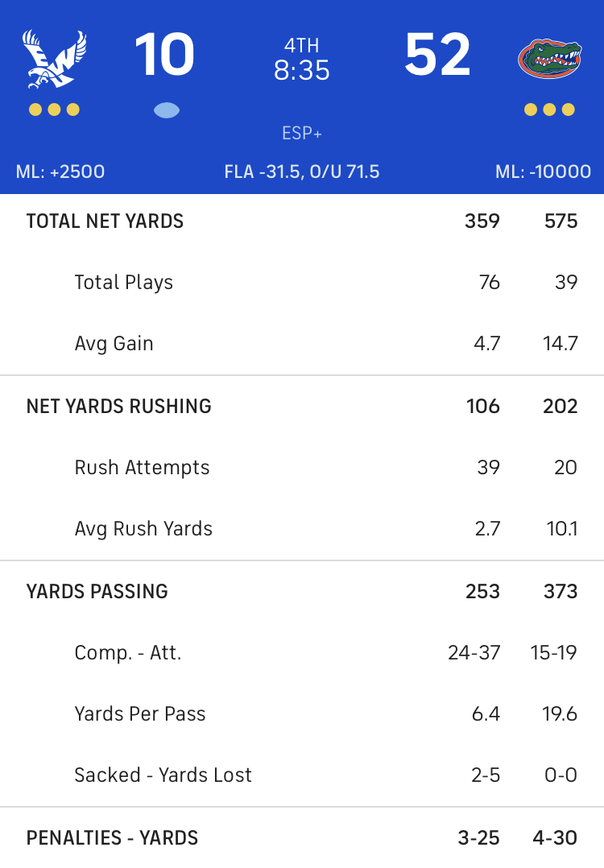604x868 pixels.
Task: Tap the ESP+ broadcast label
Action: (x=302, y=134)
